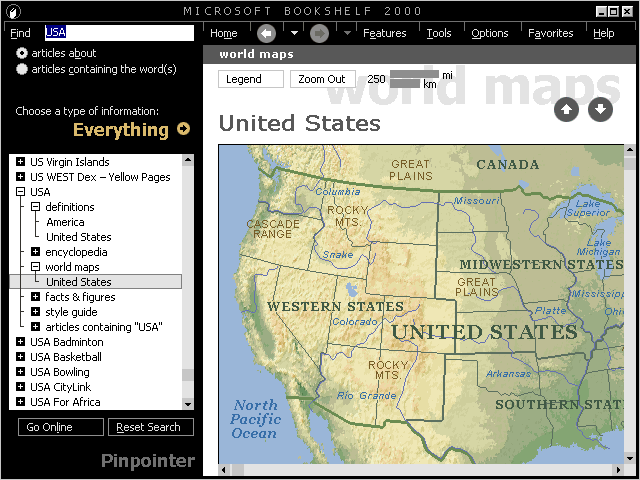Expand the USA Badminton entry
The height and width of the screenshot is (480, 640).
point(20,342)
